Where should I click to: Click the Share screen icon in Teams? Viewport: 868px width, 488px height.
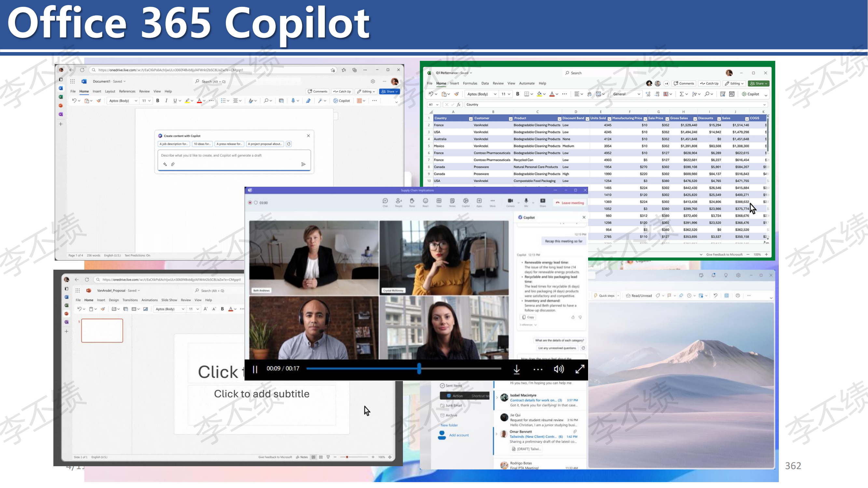[x=543, y=202]
